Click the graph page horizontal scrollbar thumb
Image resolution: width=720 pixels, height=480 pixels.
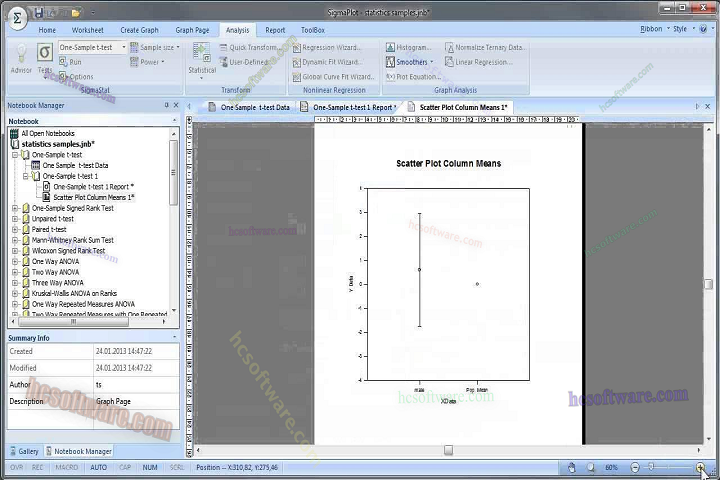click(449, 450)
